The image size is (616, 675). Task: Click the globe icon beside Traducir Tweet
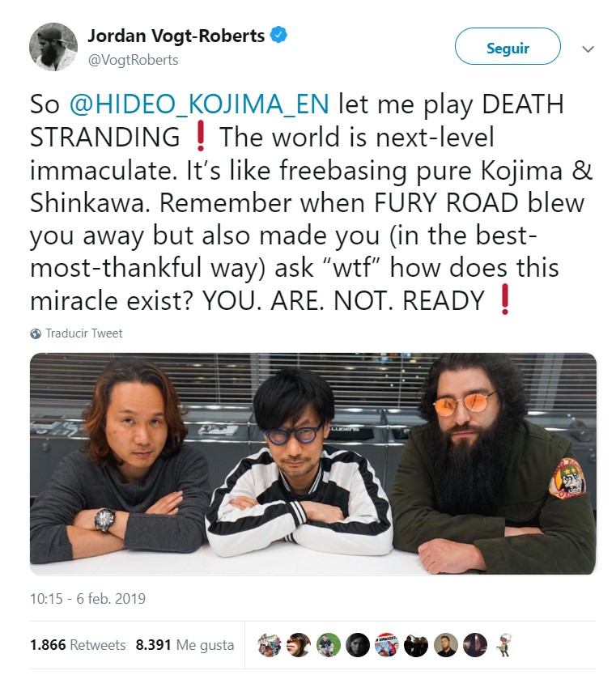click(36, 333)
